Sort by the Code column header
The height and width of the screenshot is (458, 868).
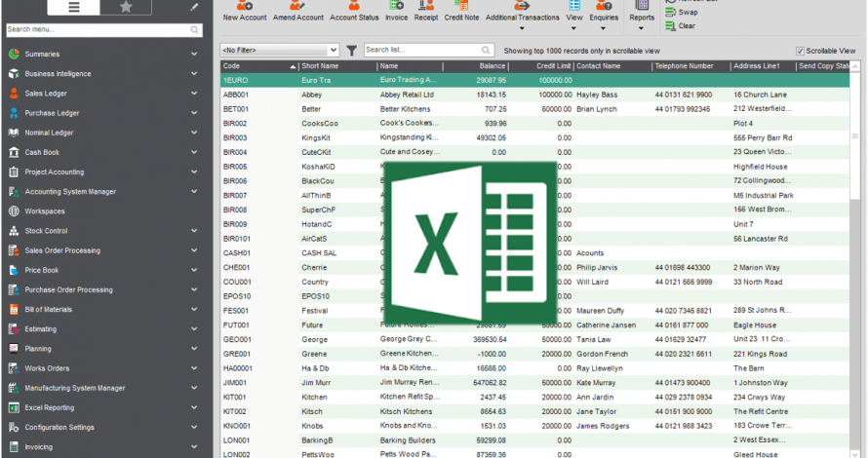coord(259,66)
